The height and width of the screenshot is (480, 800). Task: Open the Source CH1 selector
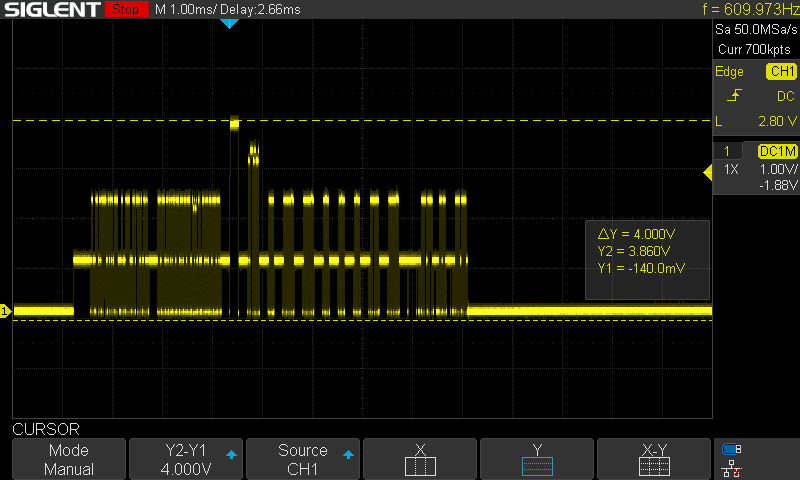coord(303,459)
